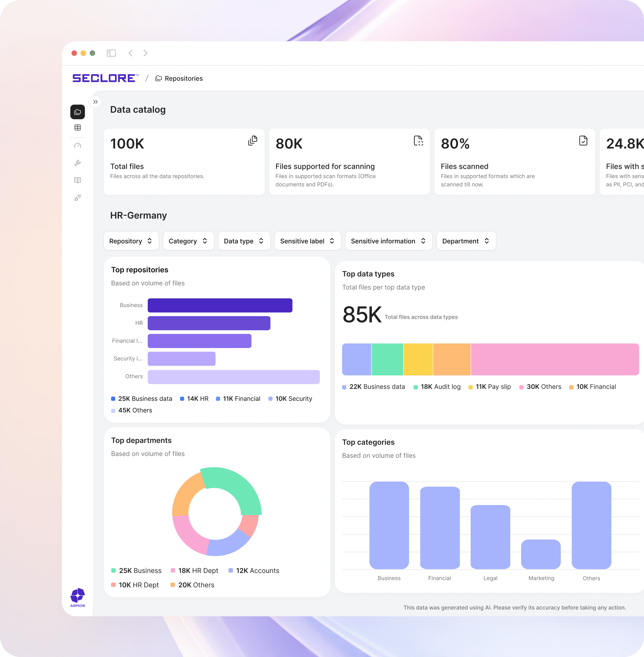Open the plug integrations sidebar icon
Image resolution: width=644 pixels, height=657 pixels.
click(78, 198)
